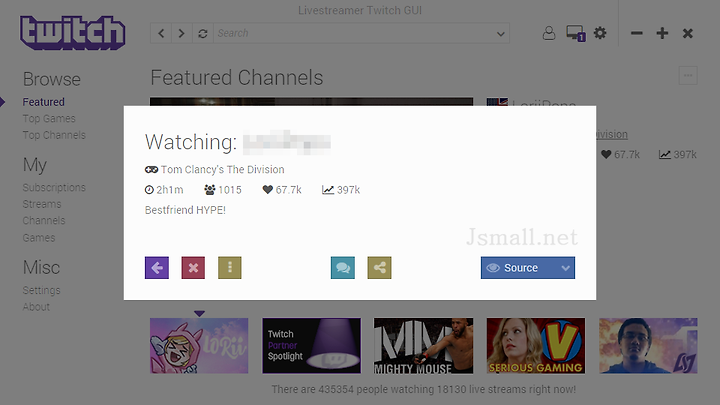This screenshot has width=720, height=405.
Task: Open the user account icon
Action: pos(549,33)
